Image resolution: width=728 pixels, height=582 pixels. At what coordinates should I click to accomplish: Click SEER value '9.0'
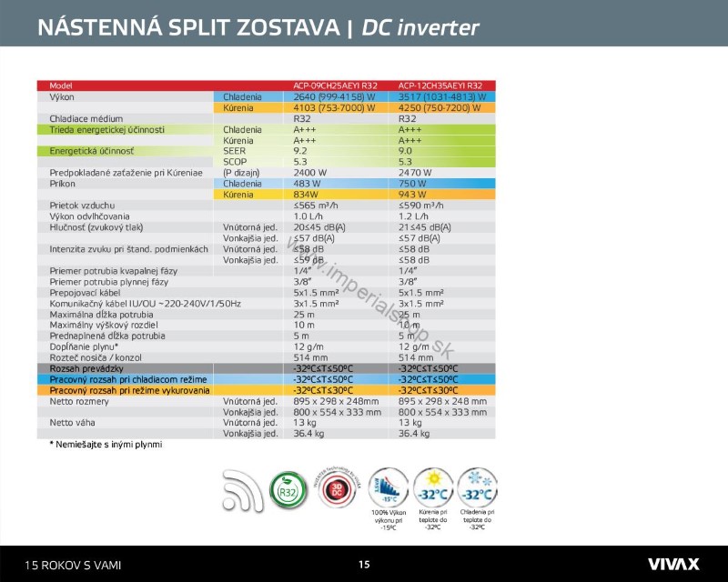[405, 151]
